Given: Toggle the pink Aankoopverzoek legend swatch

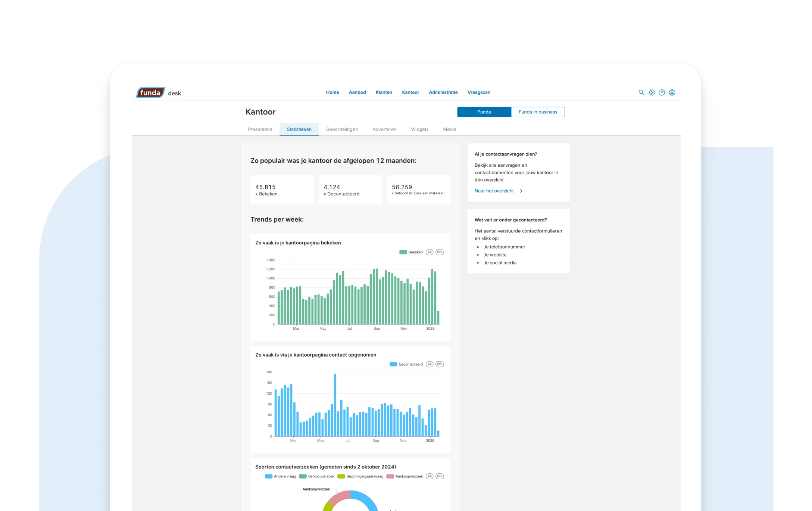Looking at the screenshot, I should click(x=390, y=476).
